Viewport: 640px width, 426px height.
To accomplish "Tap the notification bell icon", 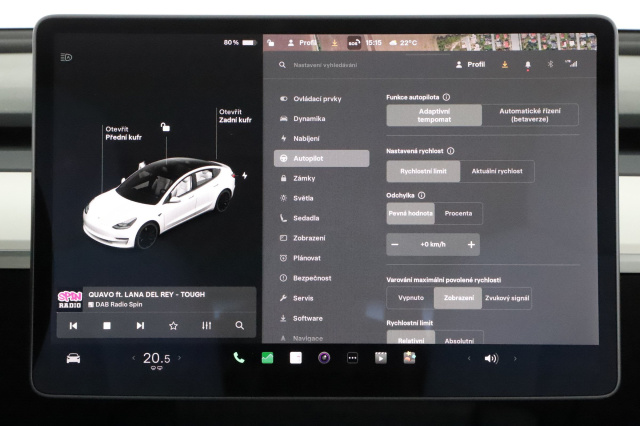I will [x=528, y=64].
